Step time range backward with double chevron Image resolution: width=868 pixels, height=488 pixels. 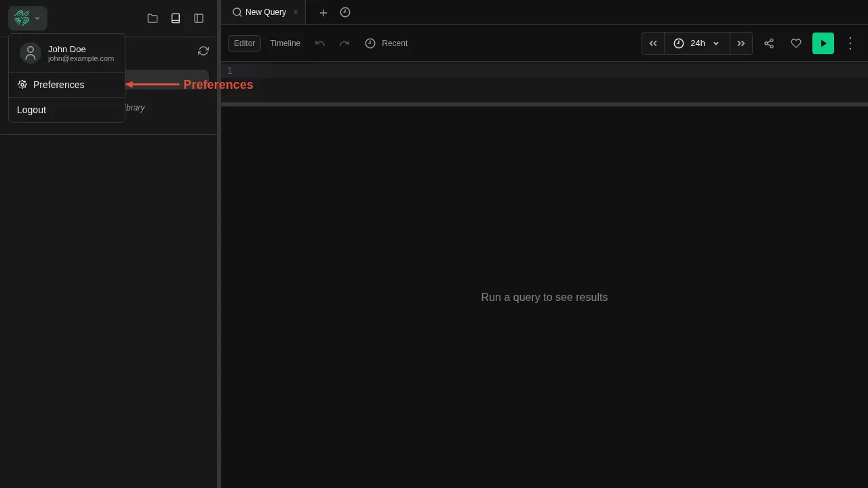(653, 43)
